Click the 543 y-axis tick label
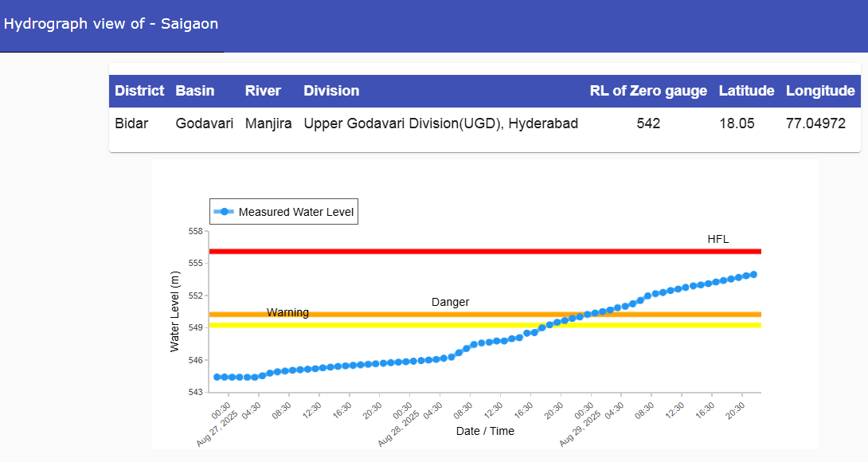This screenshot has width=868, height=462. (195, 392)
